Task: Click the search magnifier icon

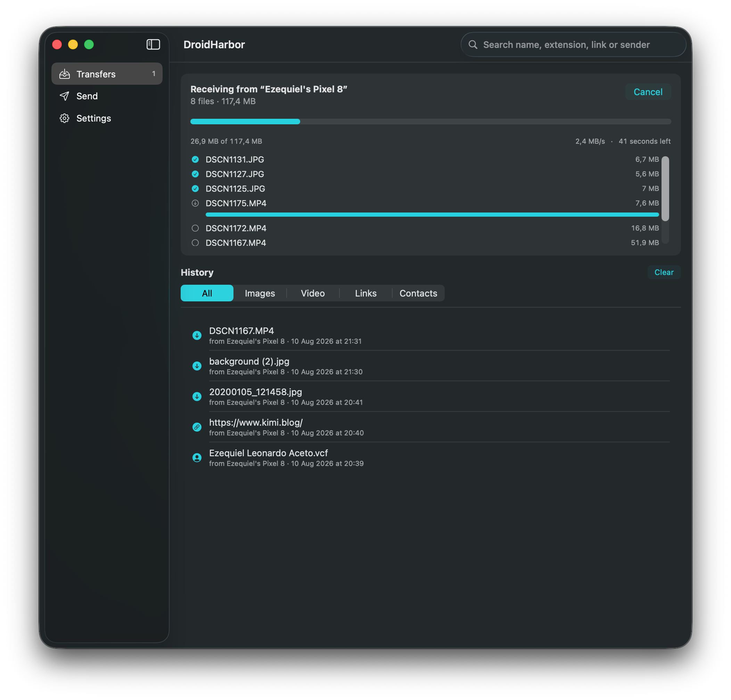Action: pyautogui.click(x=473, y=45)
